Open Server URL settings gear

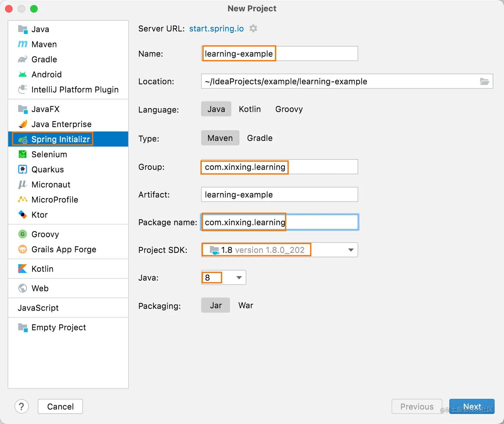coord(253,28)
